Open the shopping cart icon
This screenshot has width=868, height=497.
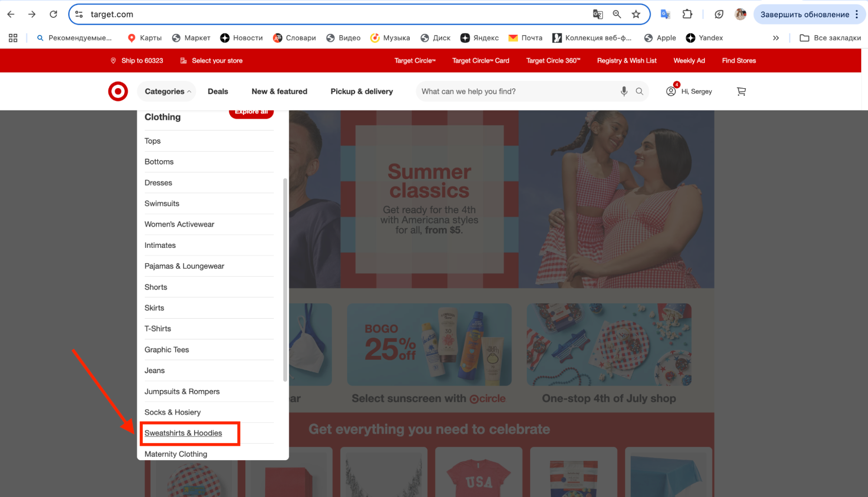click(741, 91)
